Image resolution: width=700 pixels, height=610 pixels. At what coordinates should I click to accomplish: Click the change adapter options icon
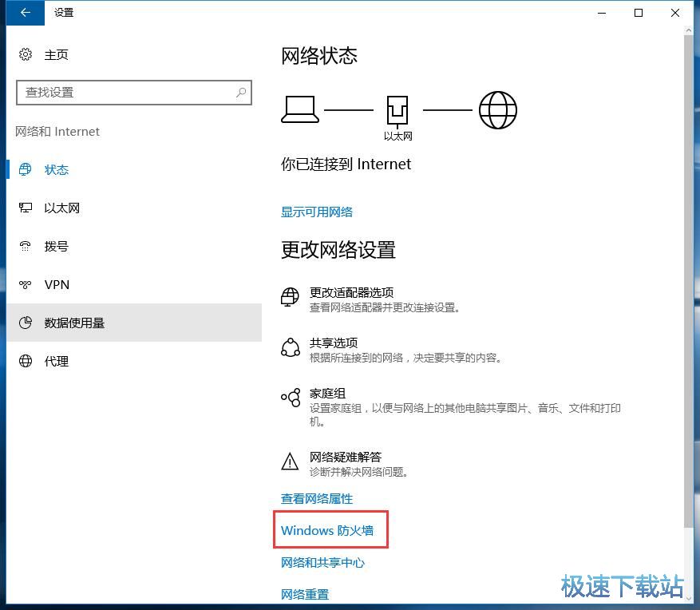pos(290,297)
